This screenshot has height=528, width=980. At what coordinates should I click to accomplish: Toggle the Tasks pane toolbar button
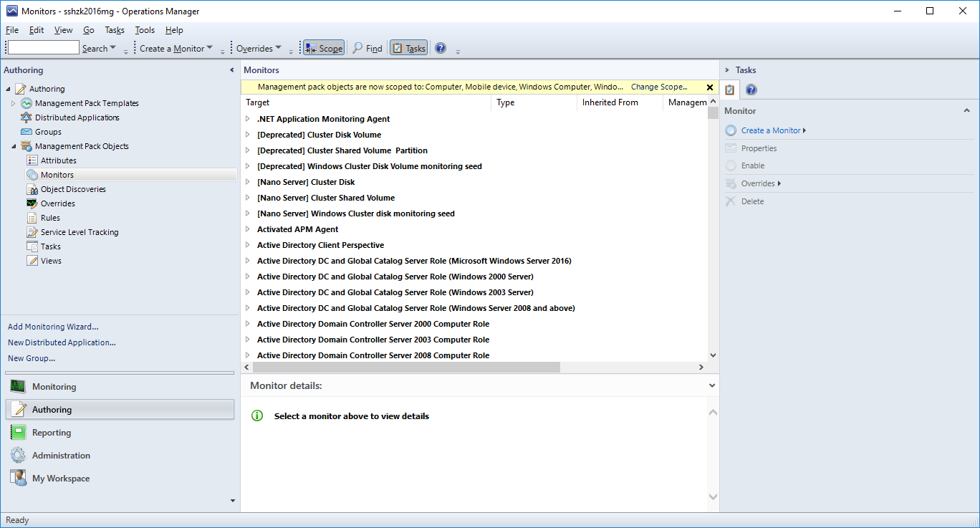(408, 48)
